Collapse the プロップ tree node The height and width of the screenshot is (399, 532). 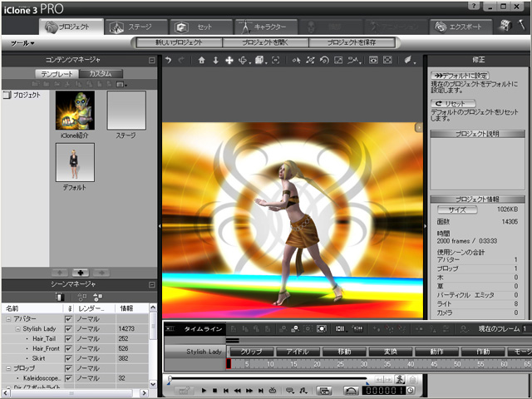[x=8, y=368]
